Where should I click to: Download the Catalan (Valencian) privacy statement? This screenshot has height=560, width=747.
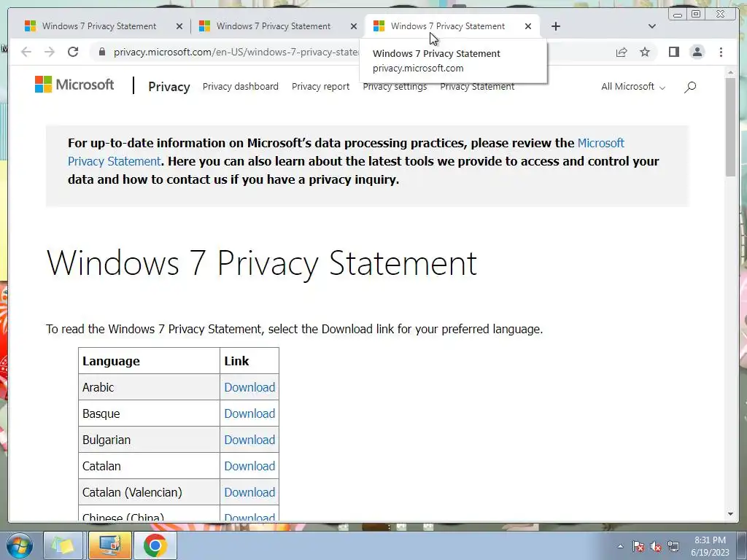coord(249,492)
